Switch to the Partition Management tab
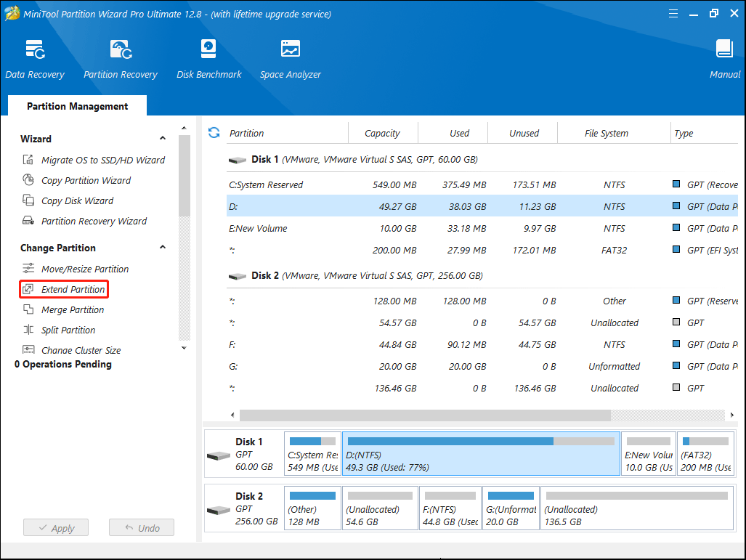The width and height of the screenshot is (746, 560). click(x=77, y=106)
